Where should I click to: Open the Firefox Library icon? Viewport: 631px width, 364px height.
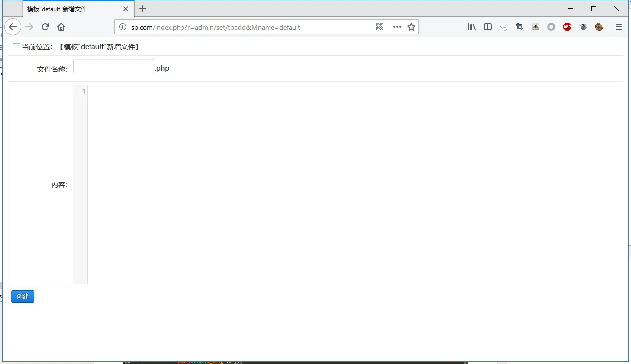click(472, 27)
